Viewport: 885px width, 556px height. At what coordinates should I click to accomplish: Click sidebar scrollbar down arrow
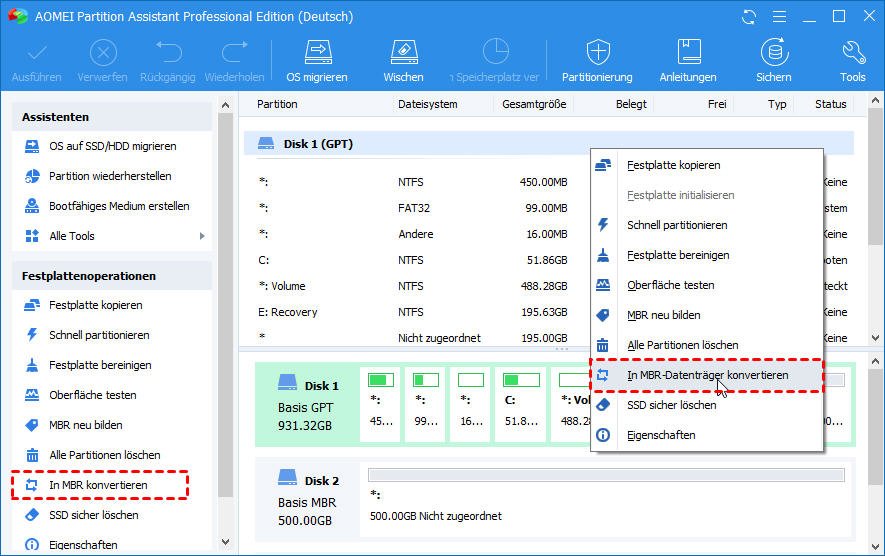coord(226,542)
